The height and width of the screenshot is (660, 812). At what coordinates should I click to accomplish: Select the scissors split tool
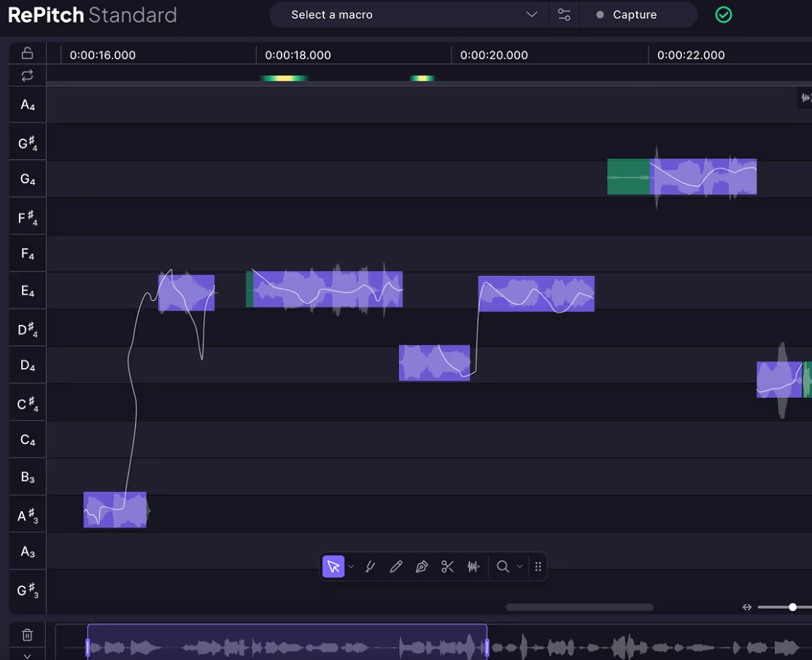coord(447,567)
